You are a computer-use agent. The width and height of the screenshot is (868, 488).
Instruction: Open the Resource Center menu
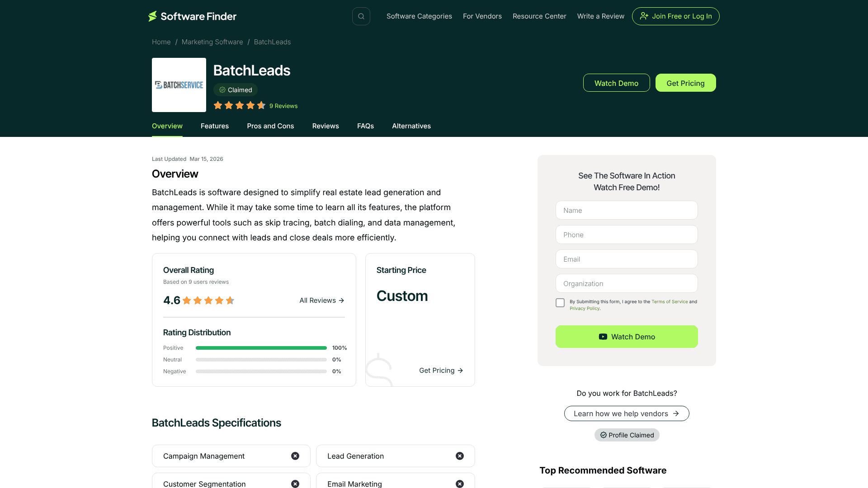(539, 16)
